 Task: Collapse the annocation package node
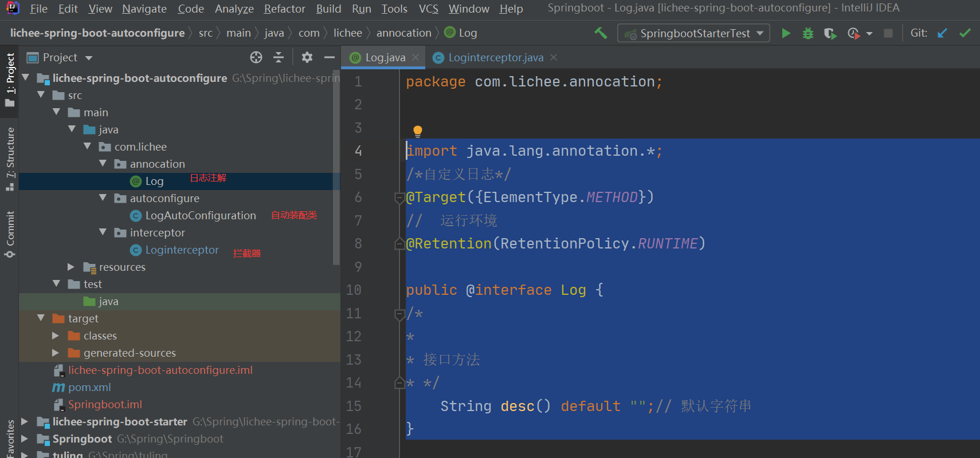tap(103, 163)
